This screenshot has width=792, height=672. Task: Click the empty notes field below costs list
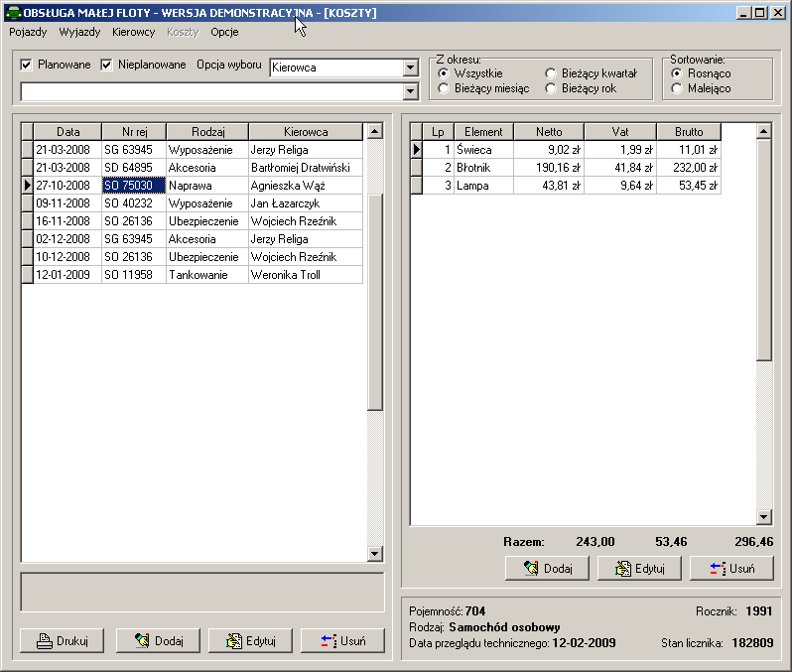pyautogui.click(x=202, y=593)
